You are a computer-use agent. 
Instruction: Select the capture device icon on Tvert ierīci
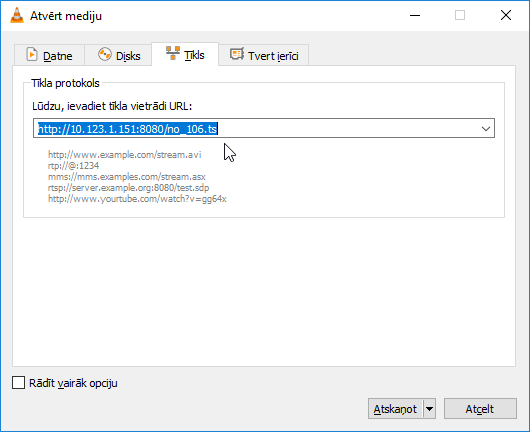click(237, 54)
